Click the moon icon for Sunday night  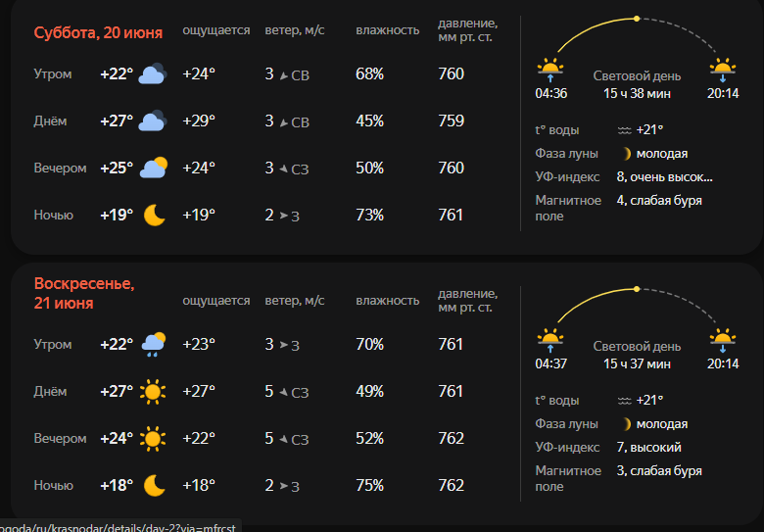point(155,485)
